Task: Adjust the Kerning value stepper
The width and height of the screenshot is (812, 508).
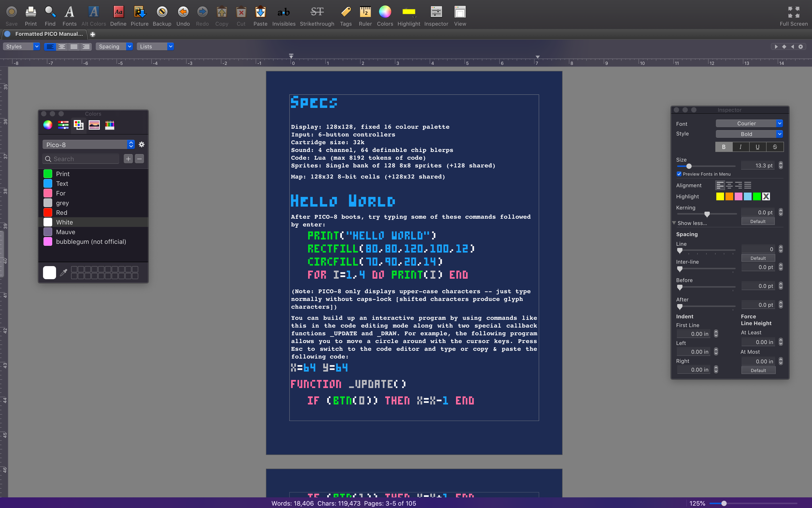Action: click(x=781, y=212)
